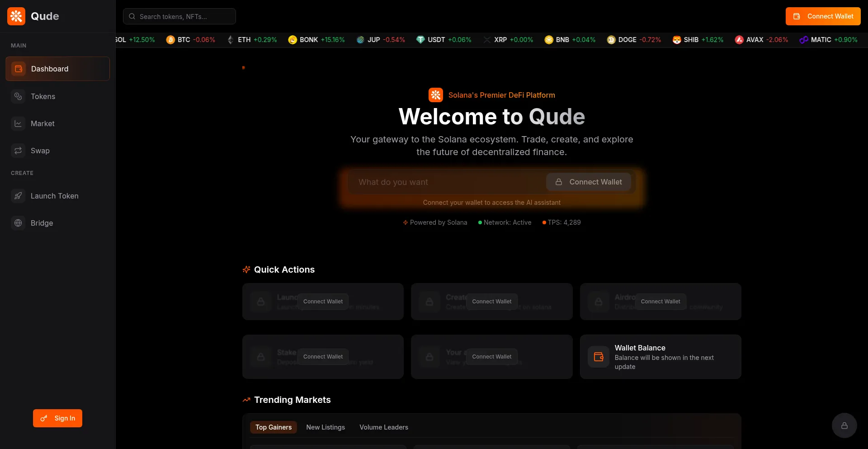Open the Bridge page

pyautogui.click(x=57, y=223)
